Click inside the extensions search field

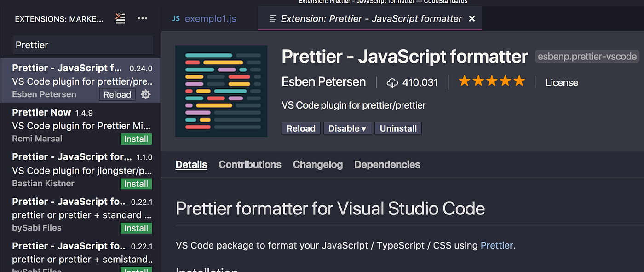click(x=82, y=45)
